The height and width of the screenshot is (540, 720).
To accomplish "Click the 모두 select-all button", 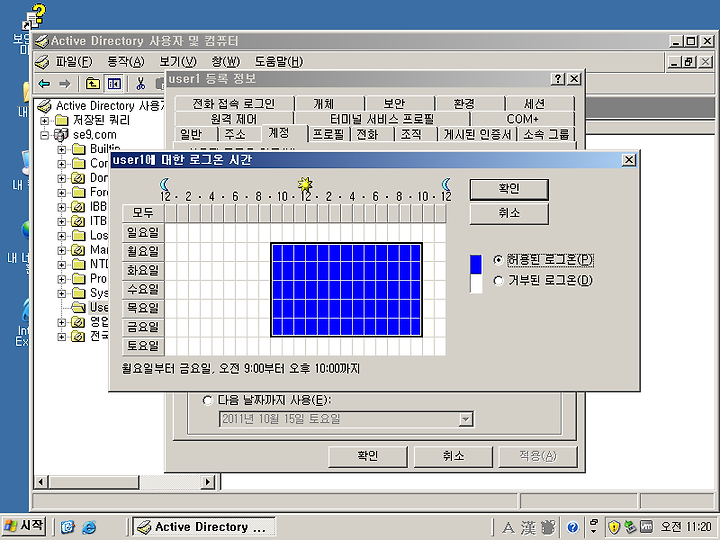I will click(143, 213).
